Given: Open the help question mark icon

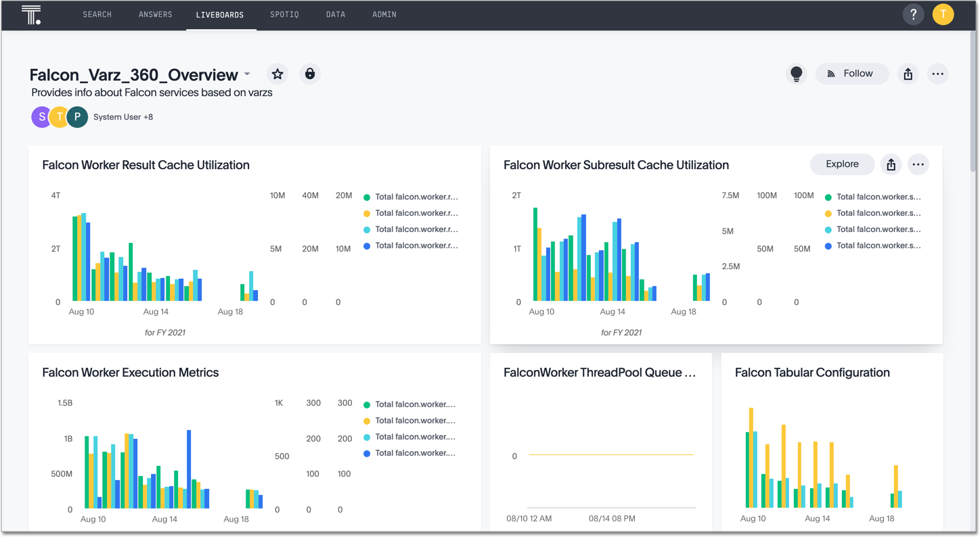Looking at the screenshot, I should click(x=913, y=14).
